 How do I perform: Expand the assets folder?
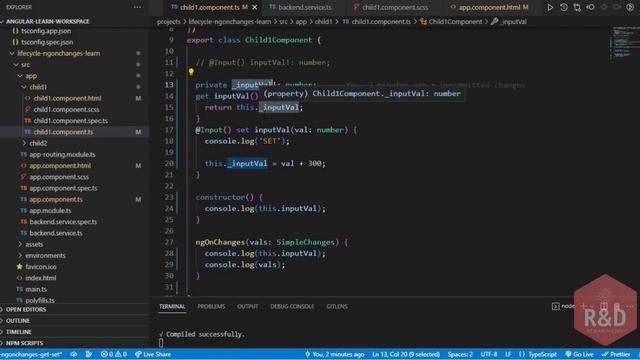click(34, 244)
